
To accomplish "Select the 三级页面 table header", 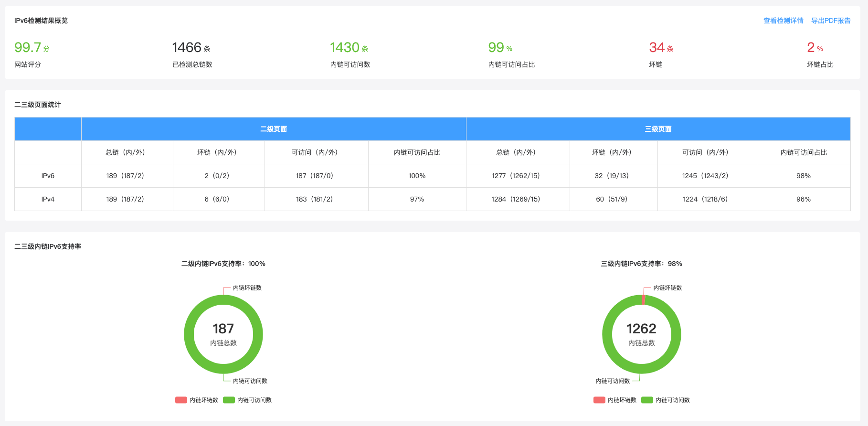I will (x=658, y=129).
